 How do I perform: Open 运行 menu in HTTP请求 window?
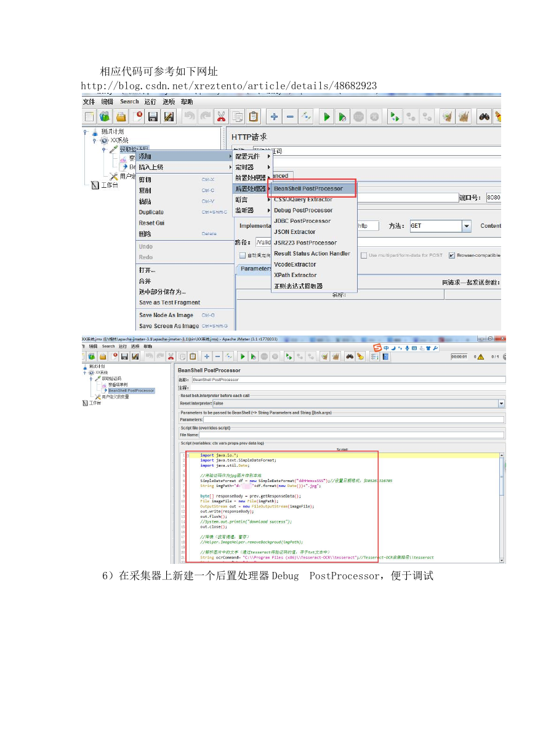150,102
